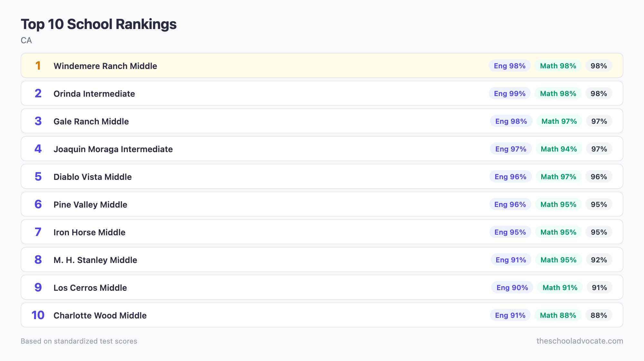
Task: Click the Top 10 School Rankings heading
Action: pyautogui.click(x=99, y=24)
